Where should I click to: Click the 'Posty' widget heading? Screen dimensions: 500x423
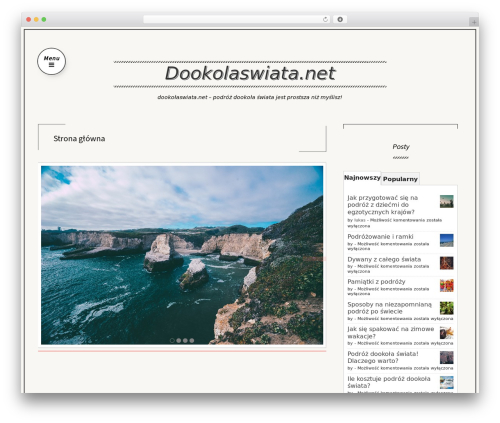(401, 147)
